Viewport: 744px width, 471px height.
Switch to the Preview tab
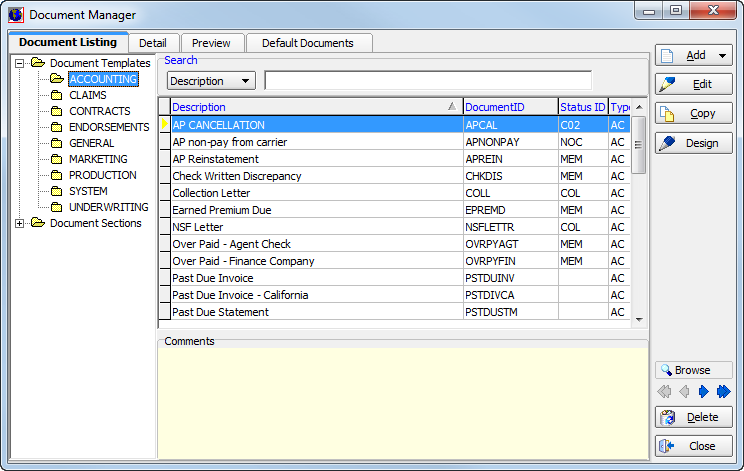click(x=211, y=43)
